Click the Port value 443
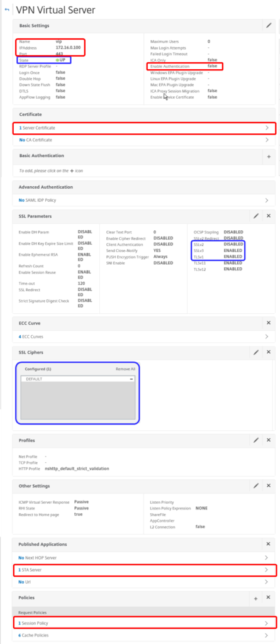The image size is (280, 644). tap(59, 54)
